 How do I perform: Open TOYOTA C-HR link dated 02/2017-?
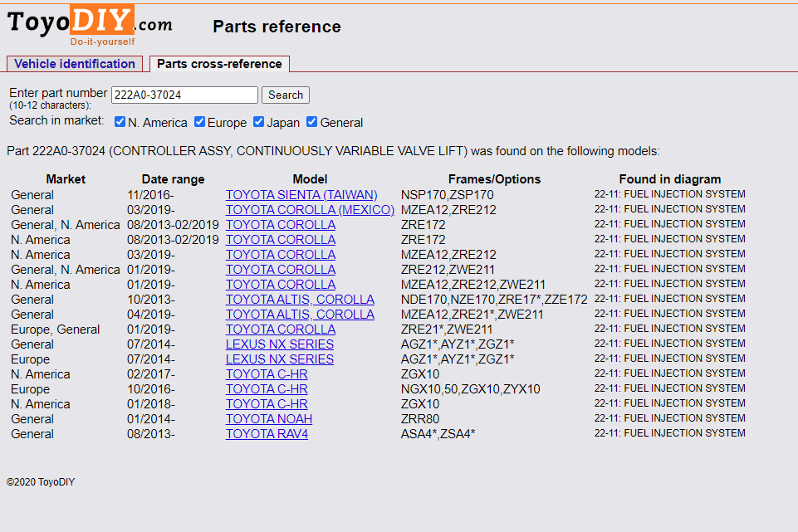267,374
